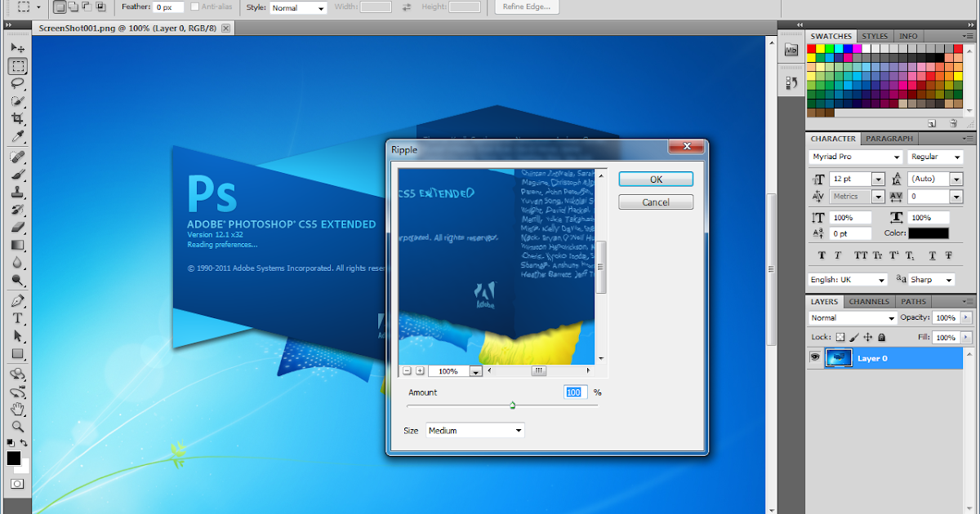
Task: Select the Rectangular Marquee tool in toolbox
Action: (17, 66)
